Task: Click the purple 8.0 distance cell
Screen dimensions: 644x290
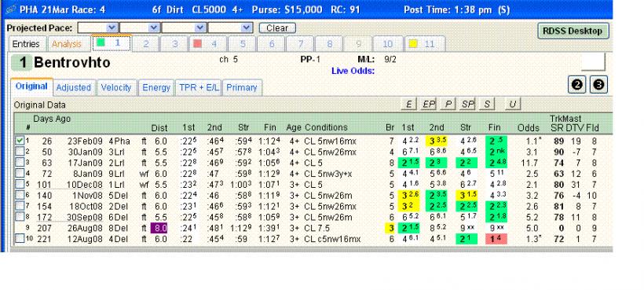Action: 160,228
